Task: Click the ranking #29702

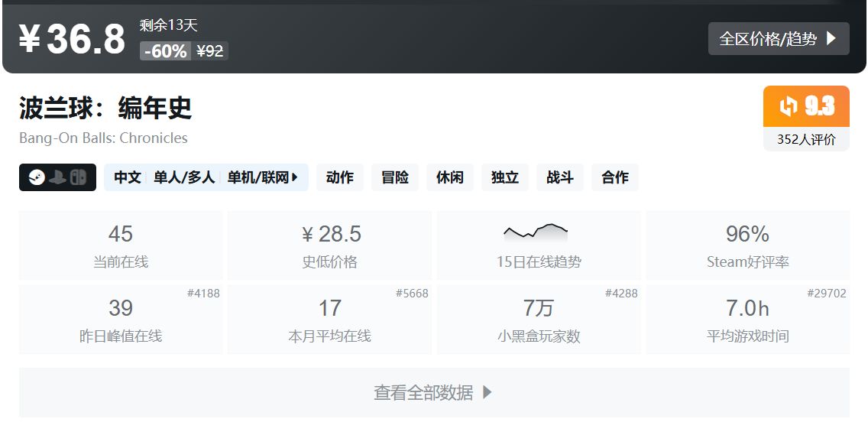Action: (827, 293)
